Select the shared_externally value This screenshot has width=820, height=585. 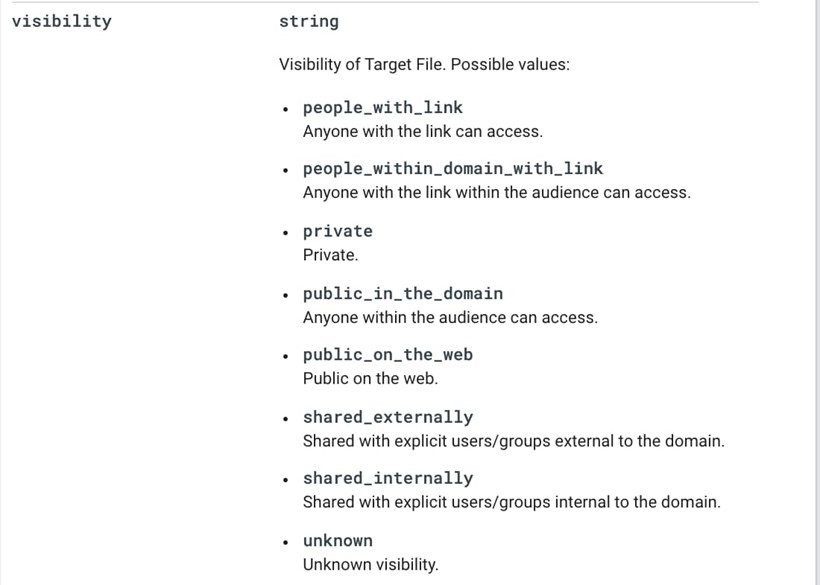388,417
